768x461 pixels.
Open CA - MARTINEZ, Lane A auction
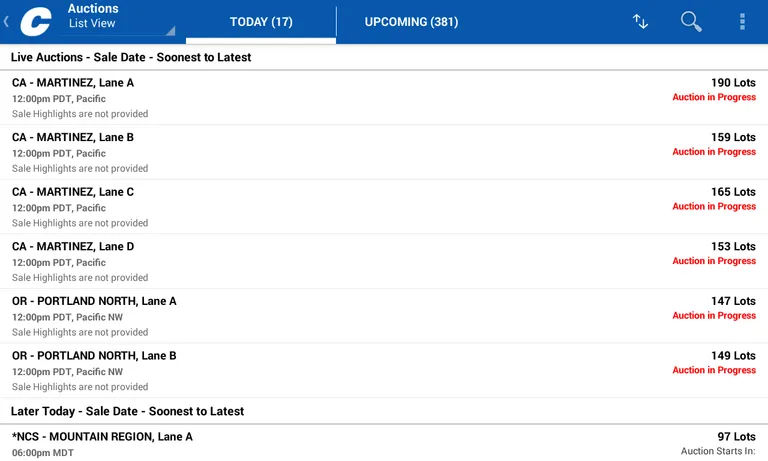click(x=384, y=97)
